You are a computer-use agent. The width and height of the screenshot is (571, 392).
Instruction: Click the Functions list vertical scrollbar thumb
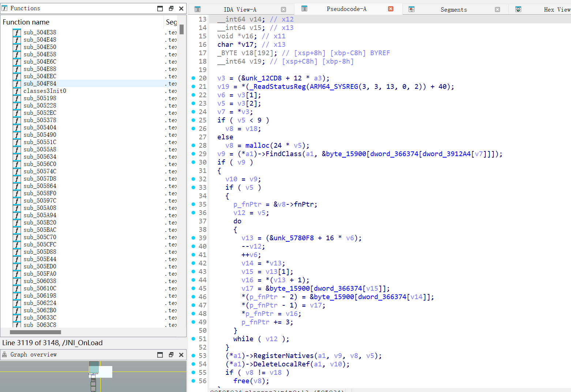(x=182, y=29)
